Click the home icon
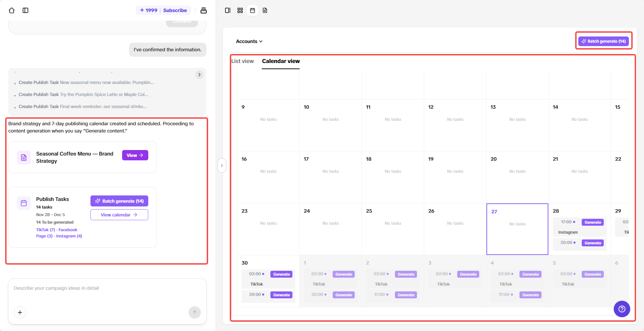The height and width of the screenshot is (331, 644). click(12, 10)
